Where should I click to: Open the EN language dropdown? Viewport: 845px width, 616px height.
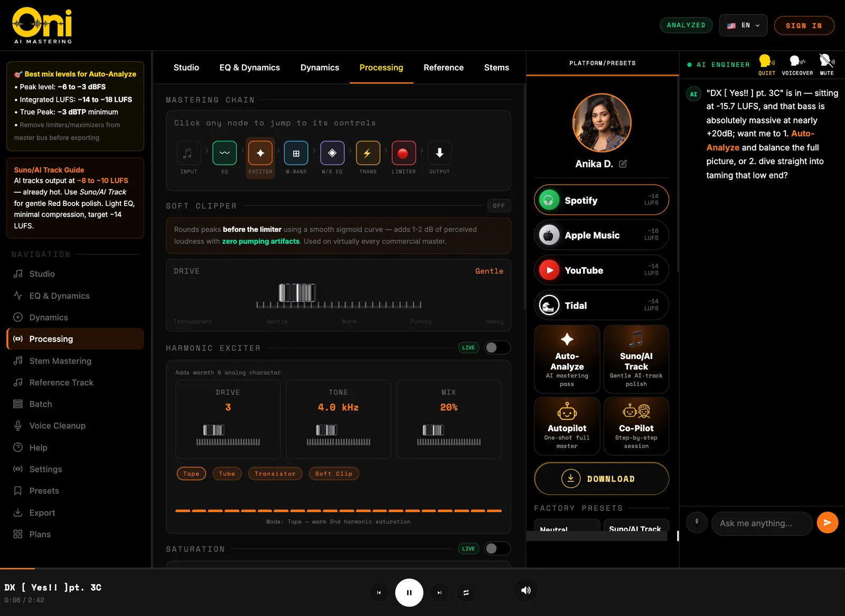point(743,25)
